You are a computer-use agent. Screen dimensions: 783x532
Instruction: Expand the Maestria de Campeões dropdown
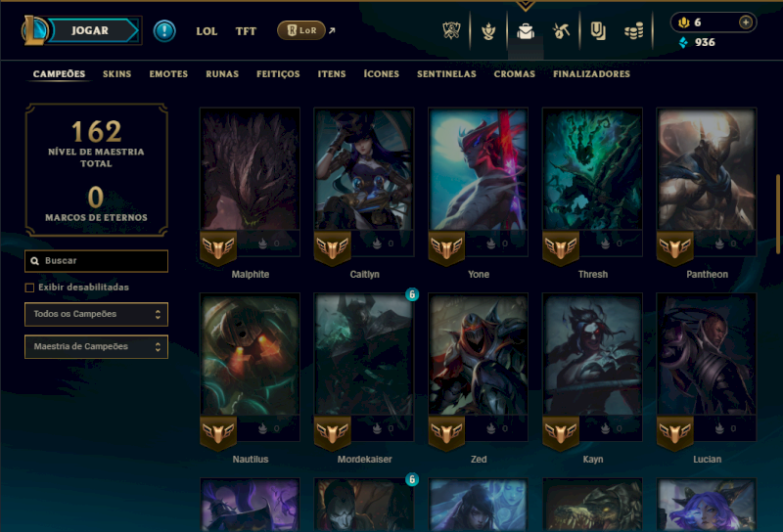[96, 346]
